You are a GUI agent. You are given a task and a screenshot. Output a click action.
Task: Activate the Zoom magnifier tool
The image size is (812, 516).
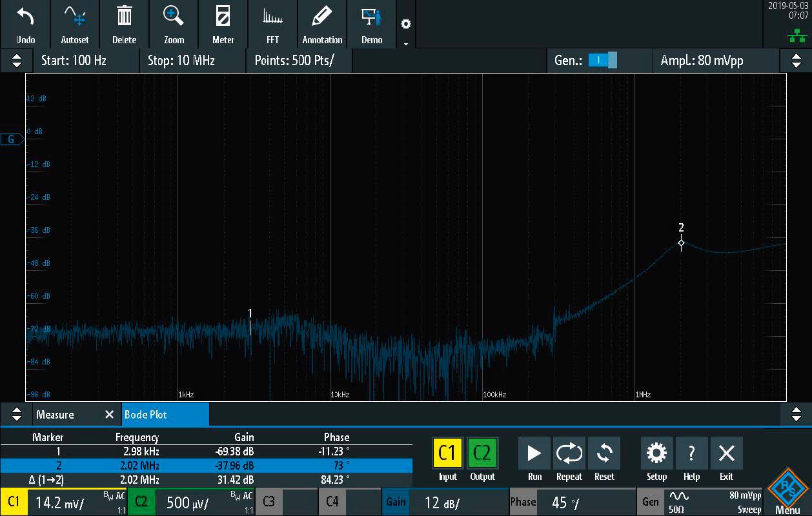174,23
